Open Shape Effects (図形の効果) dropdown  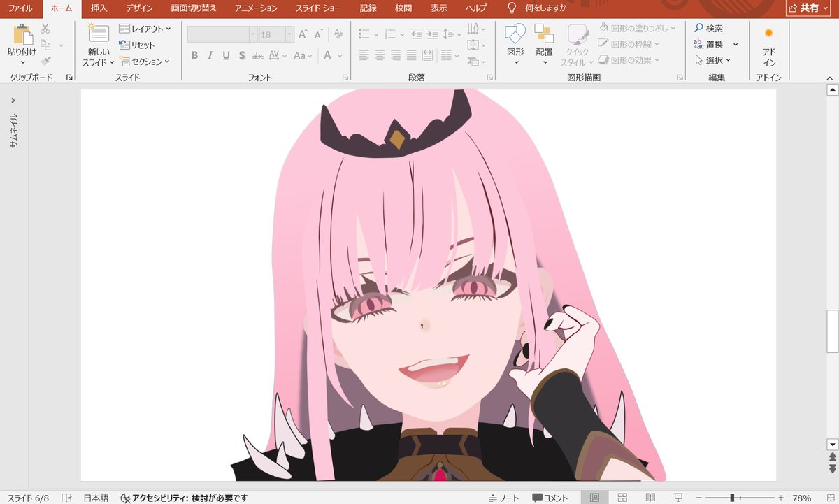(629, 61)
